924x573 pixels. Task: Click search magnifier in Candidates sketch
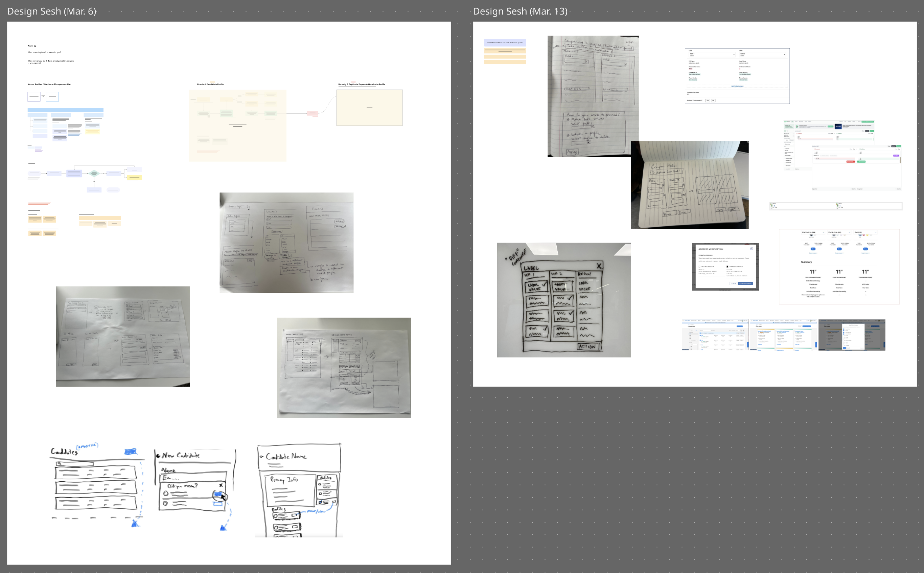pos(60,463)
